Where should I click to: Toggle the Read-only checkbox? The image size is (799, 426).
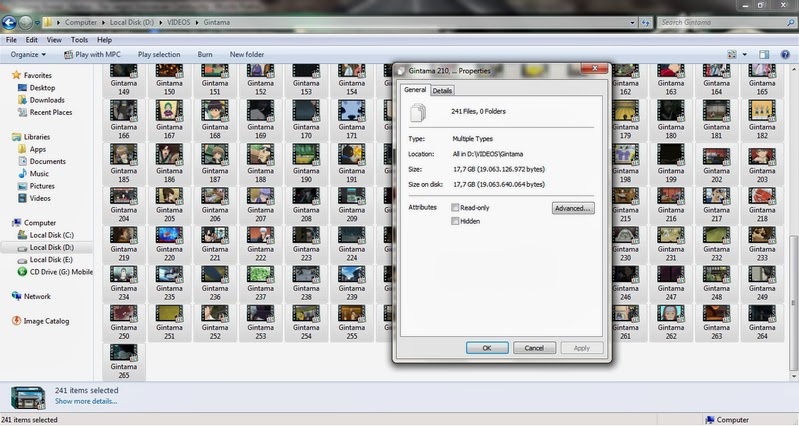[x=455, y=207]
